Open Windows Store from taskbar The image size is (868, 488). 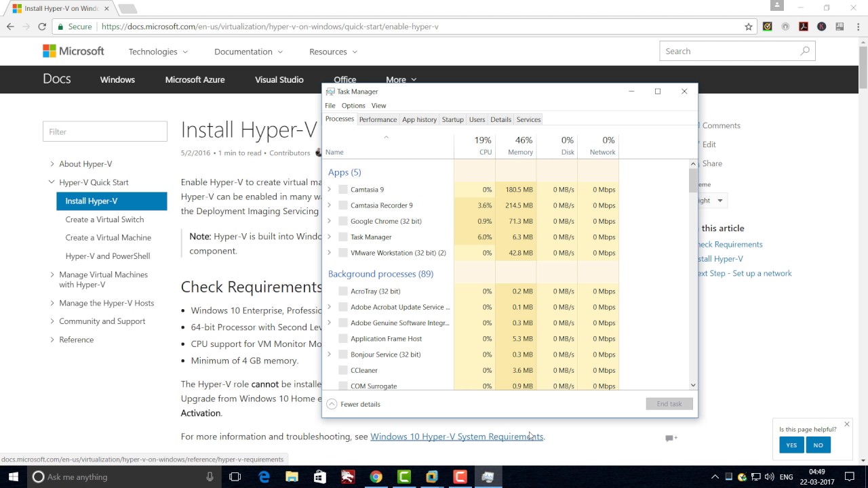[x=319, y=476]
